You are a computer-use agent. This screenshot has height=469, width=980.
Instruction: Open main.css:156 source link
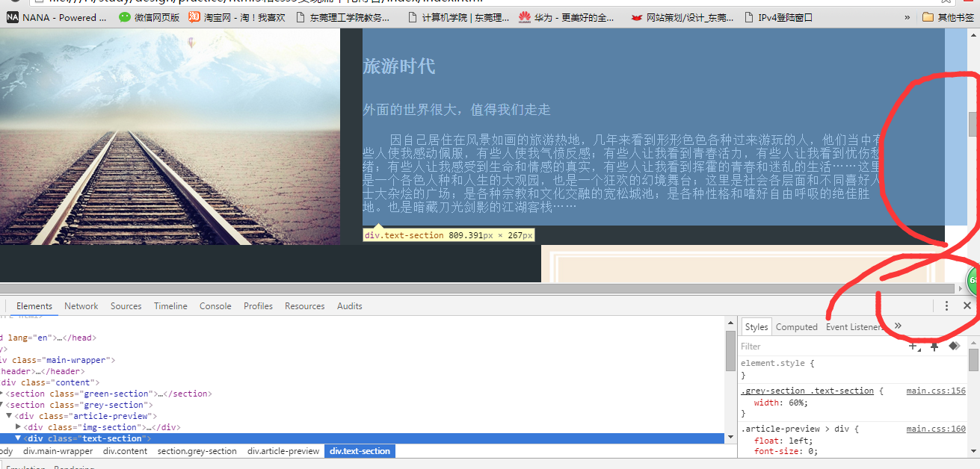point(936,391)
